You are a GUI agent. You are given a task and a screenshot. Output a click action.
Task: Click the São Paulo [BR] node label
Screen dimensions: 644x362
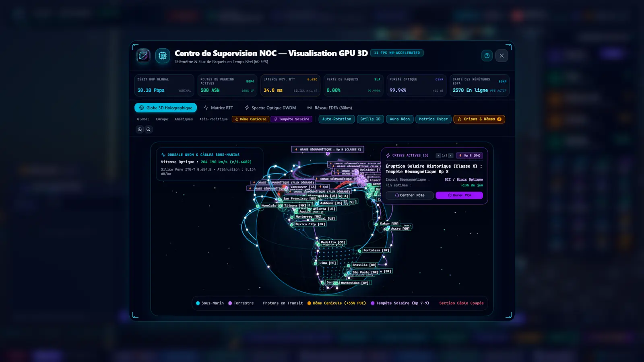click(x=365, y=272)
